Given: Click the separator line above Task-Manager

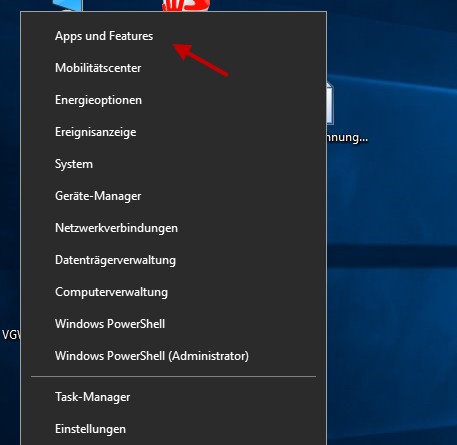Looking at the screenshot, I should click(173, 377).
